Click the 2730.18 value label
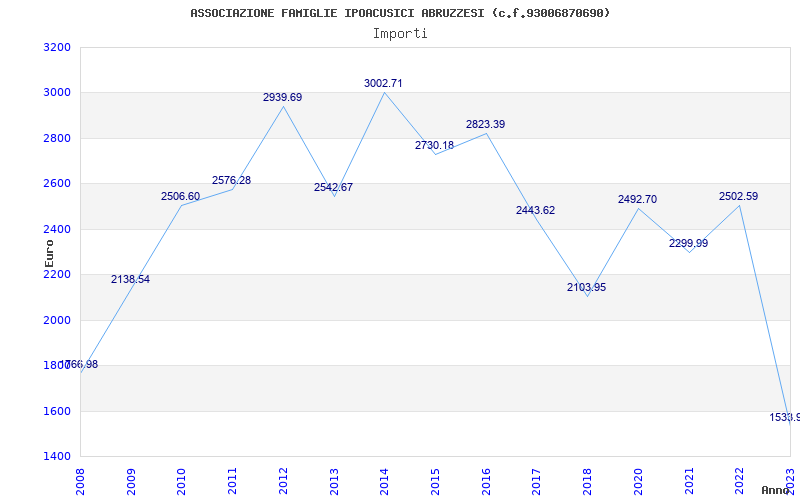Viewport: 800px width, 500px height. pyautogui.click(x=434, y=145)
